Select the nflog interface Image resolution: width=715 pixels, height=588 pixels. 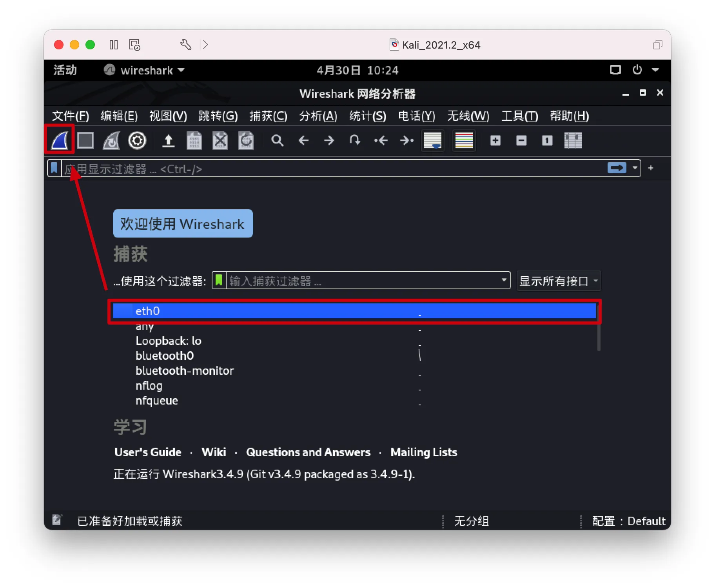(354, 386)
